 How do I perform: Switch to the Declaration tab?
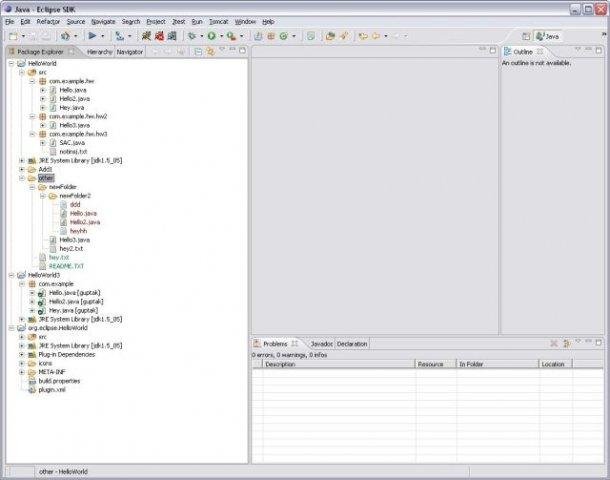point(352,344)
